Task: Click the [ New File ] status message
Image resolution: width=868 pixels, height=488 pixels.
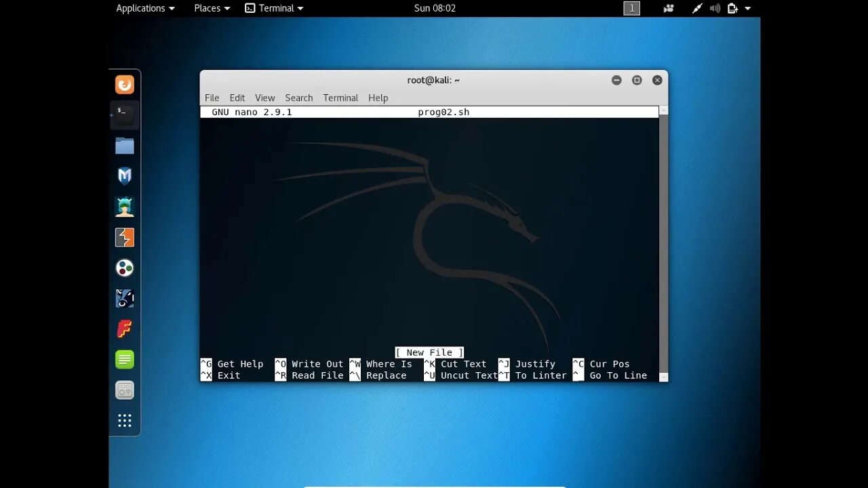Action: click(x=429, y=352)
